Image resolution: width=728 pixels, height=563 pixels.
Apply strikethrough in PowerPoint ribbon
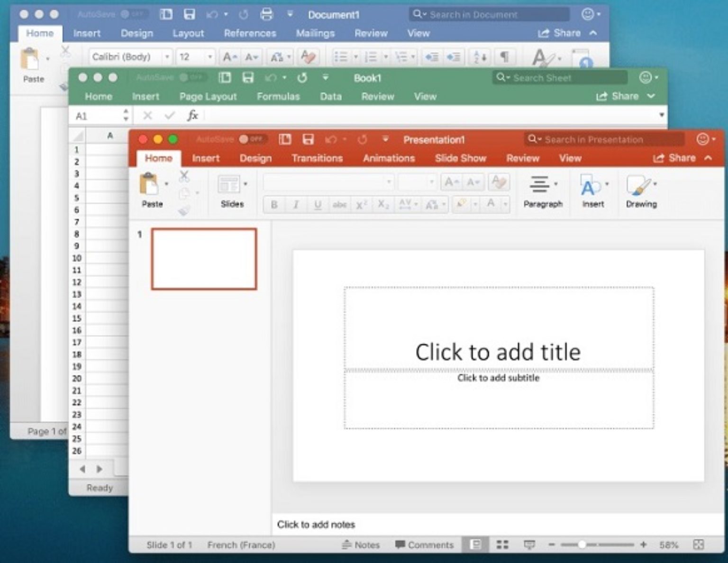339,205
